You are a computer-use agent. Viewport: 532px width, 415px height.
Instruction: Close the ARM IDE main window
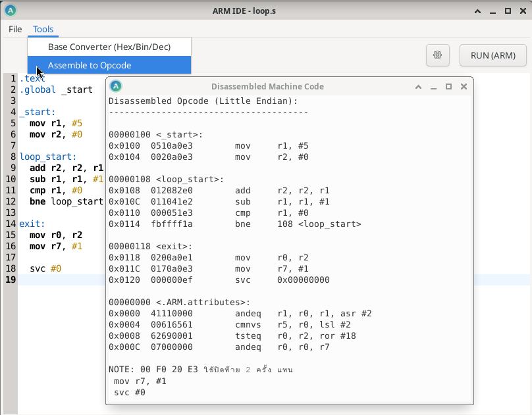click(x=523, y=11)
